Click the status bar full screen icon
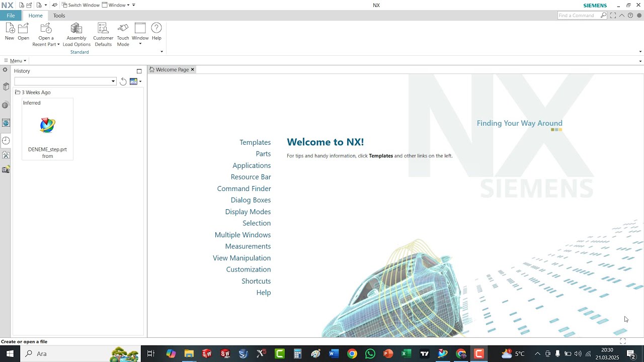 [623, 341]
